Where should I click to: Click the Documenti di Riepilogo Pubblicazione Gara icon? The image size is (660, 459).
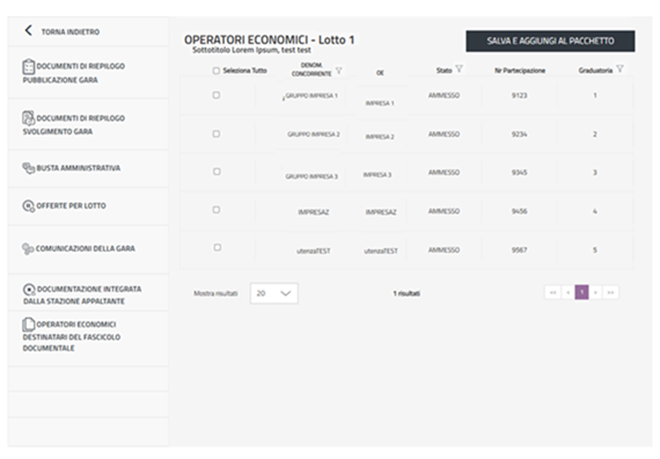(28, 66)
